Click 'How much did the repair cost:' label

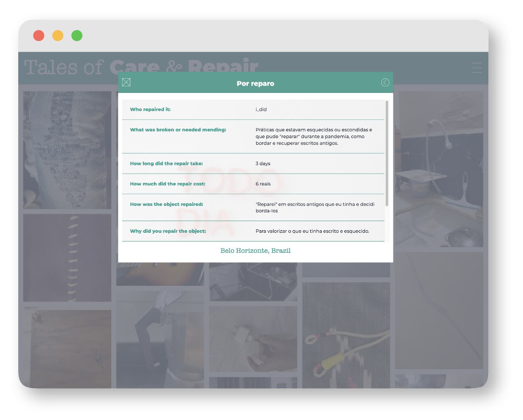[x=168, y=184]
